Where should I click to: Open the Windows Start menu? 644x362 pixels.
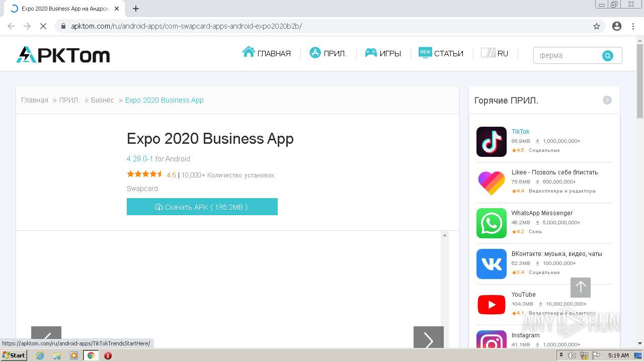pyautogui.click(x=14, y=355)
